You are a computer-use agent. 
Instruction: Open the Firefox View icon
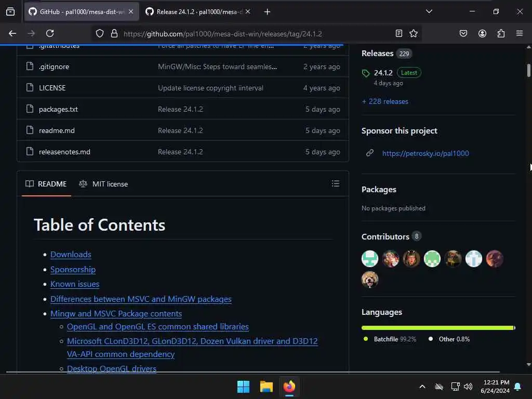tap(10, 11)
